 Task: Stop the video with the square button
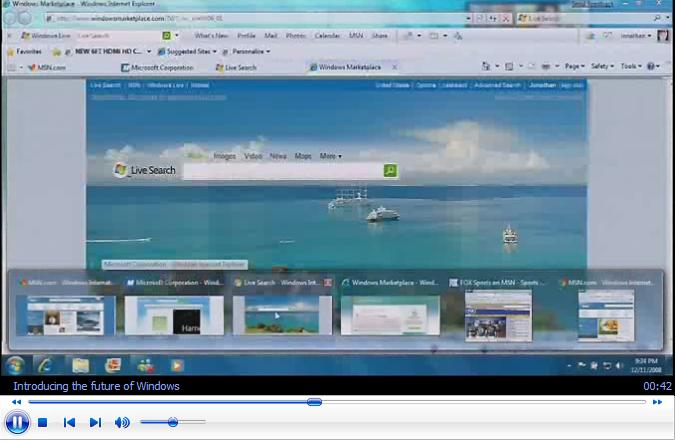[42, 422]
